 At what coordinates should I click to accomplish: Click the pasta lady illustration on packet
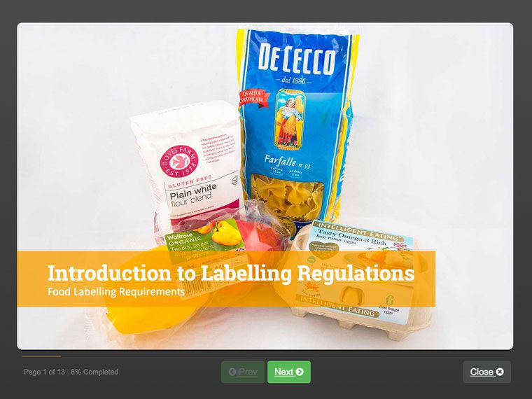pyautogui.click(x=289, y=120)
